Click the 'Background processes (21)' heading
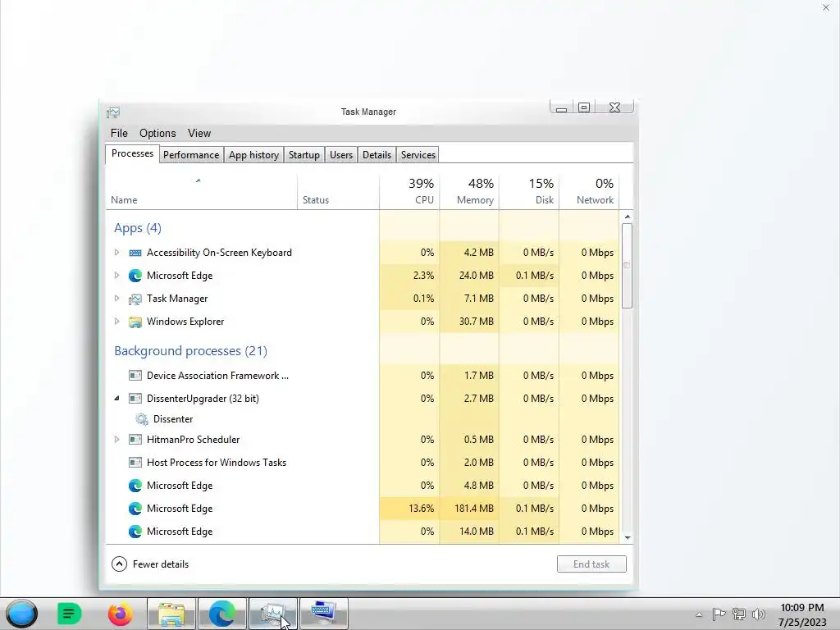The width and height of the screenshot is (840, 630). [190, 351]
